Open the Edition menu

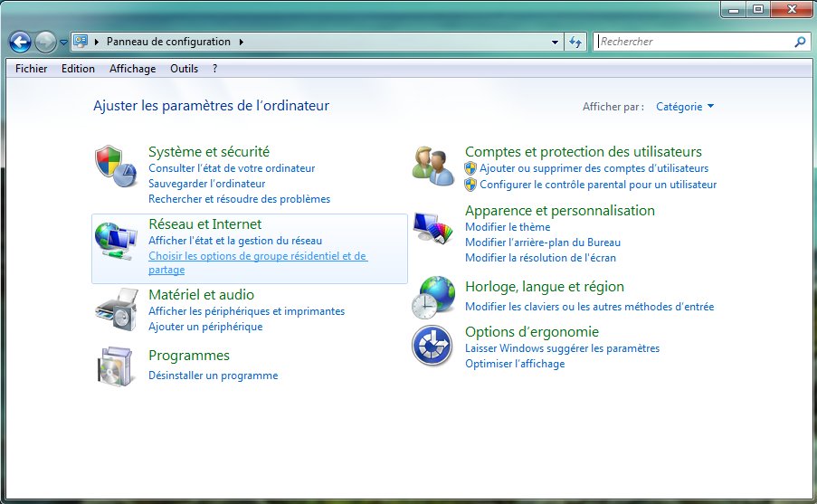78,69
